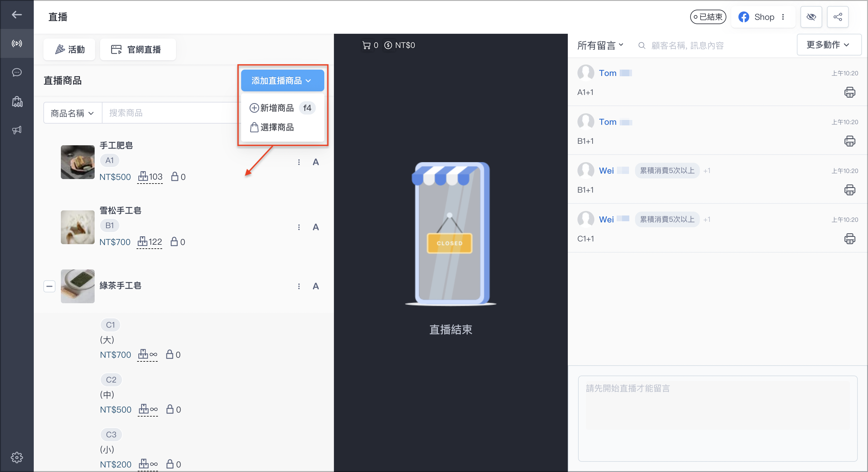
Task: Click the infinite stock icon for C1
Action: point(148,354)
